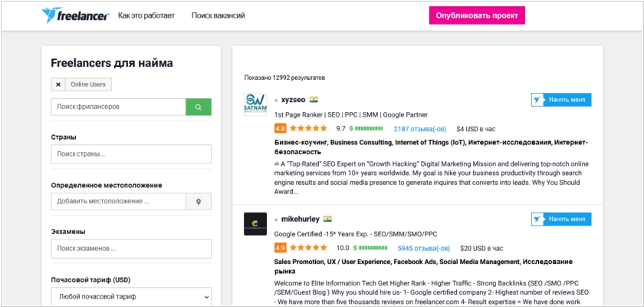Open Как это работает menu
The image size is (644, 307).
point(146,15)
